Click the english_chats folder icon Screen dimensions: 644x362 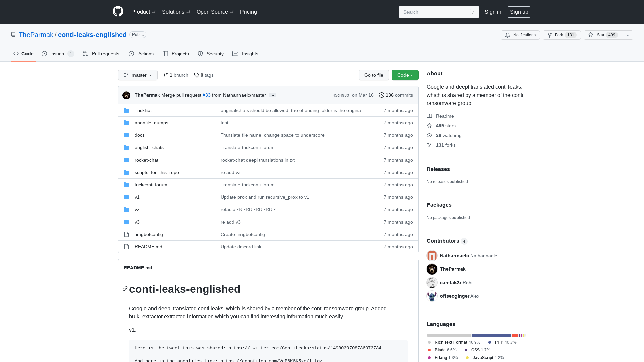pyautogui.click(x=126, y=147)
